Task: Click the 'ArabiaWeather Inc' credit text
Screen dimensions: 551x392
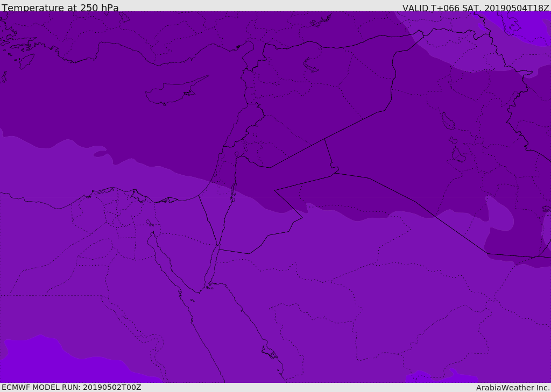Action: [512, 388]
